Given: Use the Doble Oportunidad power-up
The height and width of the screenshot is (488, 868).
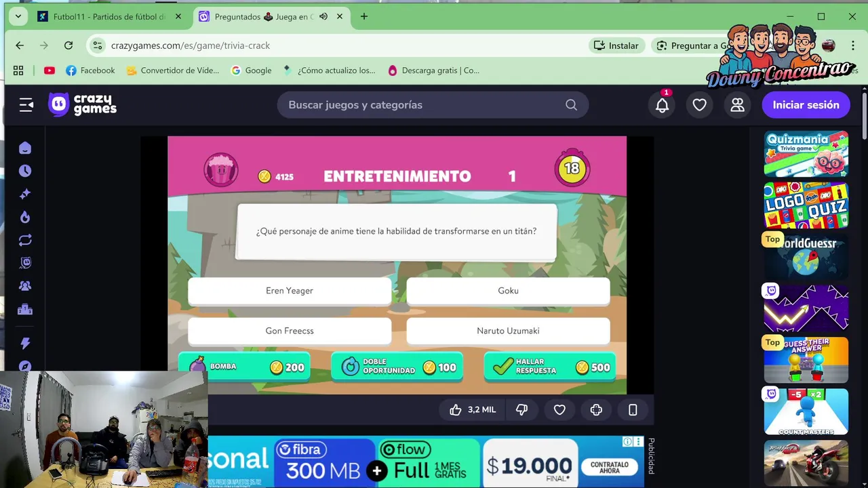Looking at the screenshot, I should pos(397,367).
